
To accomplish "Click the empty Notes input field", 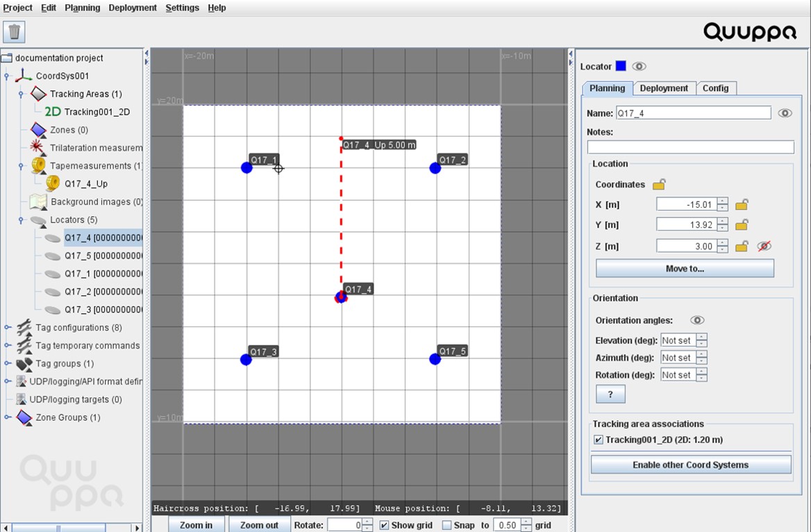I will click(690, 147).
